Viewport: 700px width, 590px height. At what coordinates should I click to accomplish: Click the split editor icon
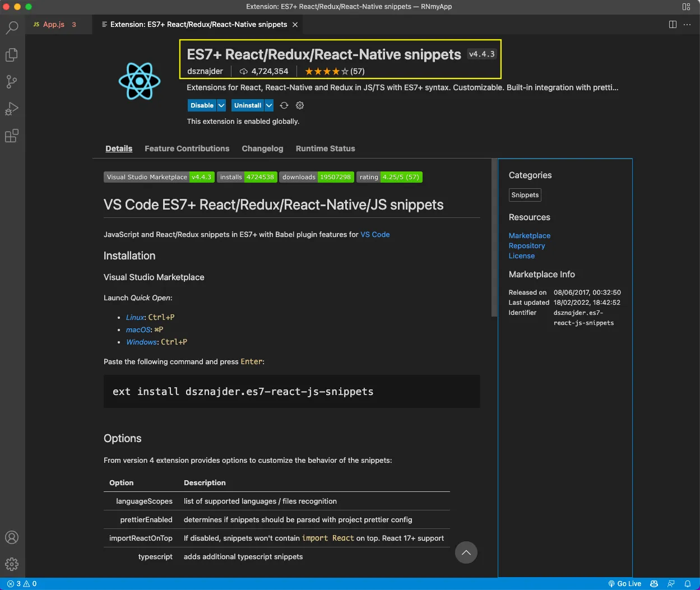[x=673, y=25]
